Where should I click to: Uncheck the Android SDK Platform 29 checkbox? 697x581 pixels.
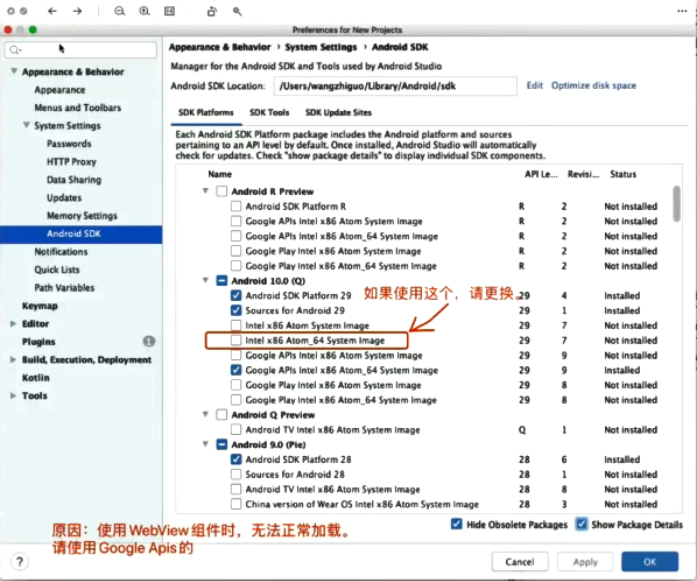236,296
